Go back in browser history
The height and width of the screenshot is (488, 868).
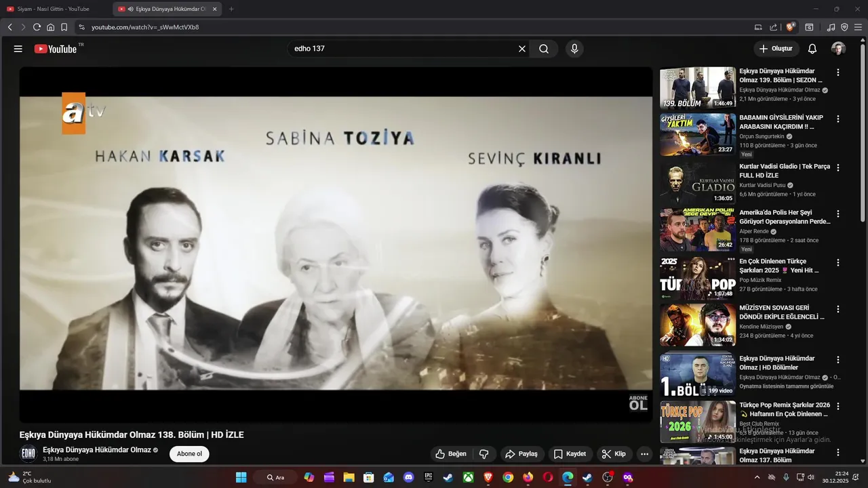point(9,27)
